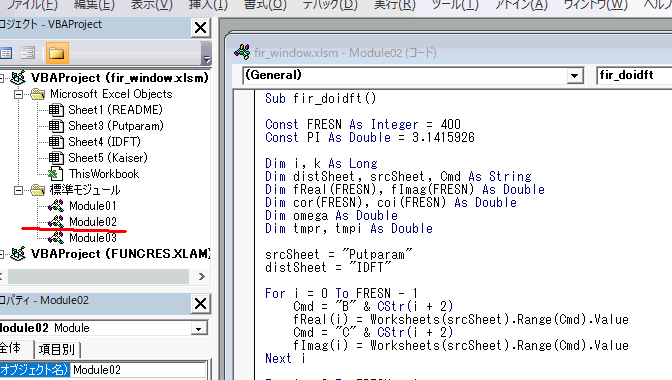Switch to the 項目別 properties tab
Image resolution: width=672 pixels, height=380 pixels.
57,349
